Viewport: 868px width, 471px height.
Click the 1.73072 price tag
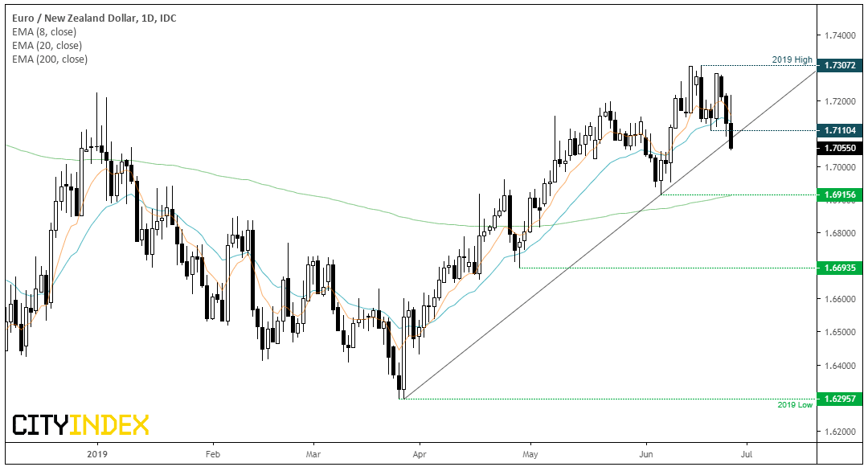[x=840, y=65]
